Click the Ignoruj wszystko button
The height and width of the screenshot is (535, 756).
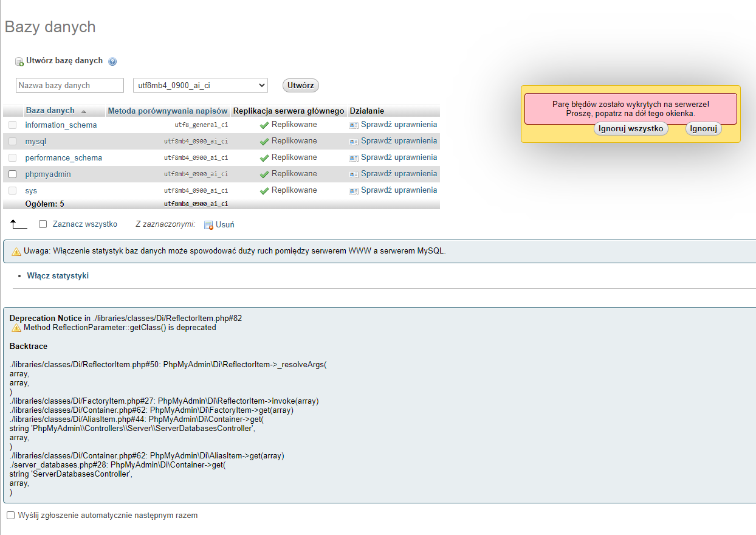point(630,129)
